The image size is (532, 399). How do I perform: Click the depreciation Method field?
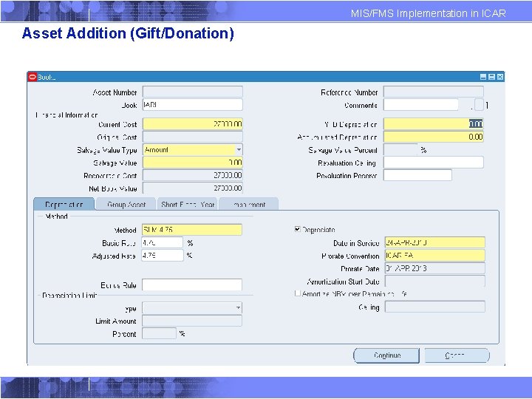[192, 230]
